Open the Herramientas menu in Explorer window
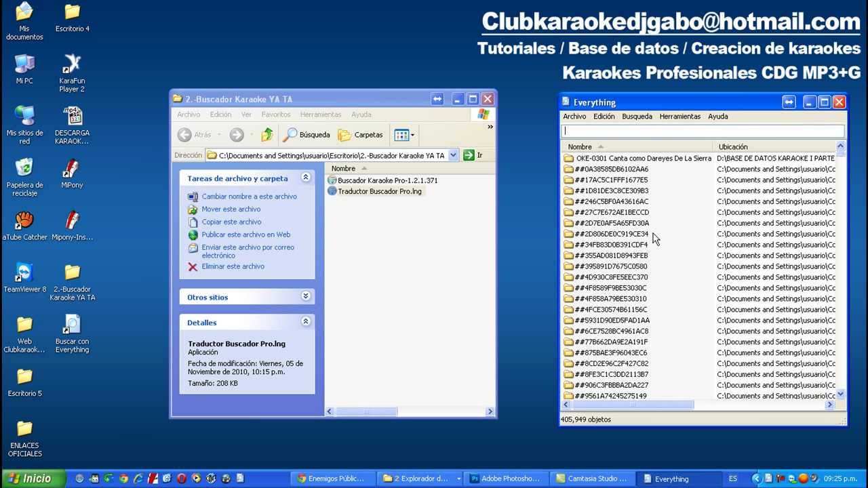 tap(321, 115)
